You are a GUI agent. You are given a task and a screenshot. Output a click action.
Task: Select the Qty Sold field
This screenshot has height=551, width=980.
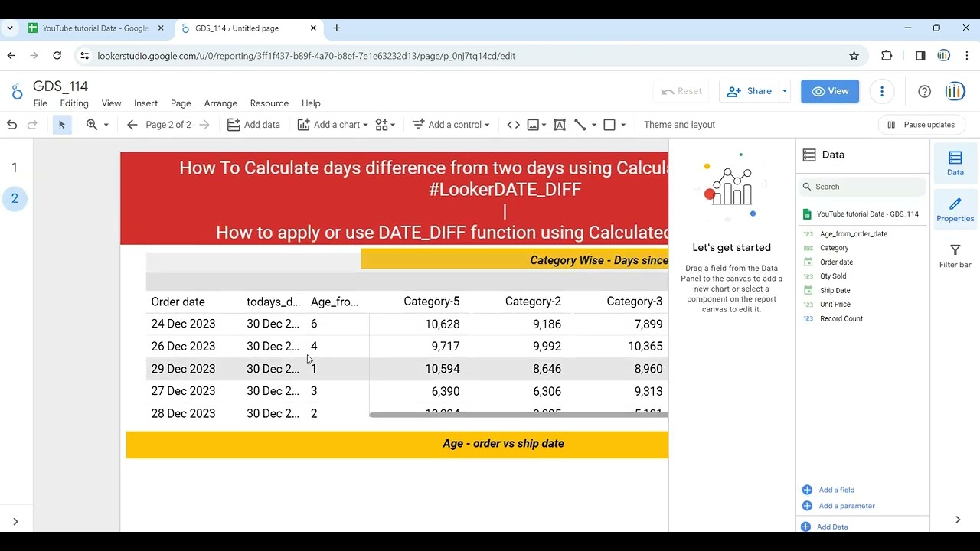(833, 276)
